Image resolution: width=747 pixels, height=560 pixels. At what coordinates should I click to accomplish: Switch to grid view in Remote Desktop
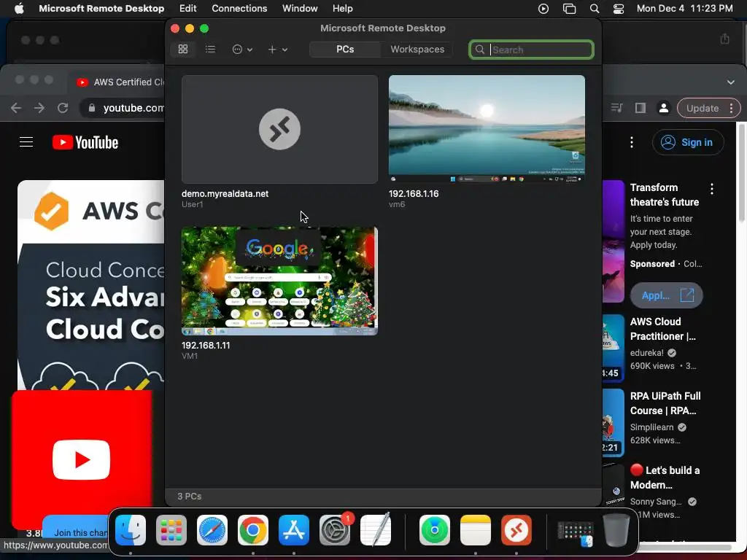point(183,49)
